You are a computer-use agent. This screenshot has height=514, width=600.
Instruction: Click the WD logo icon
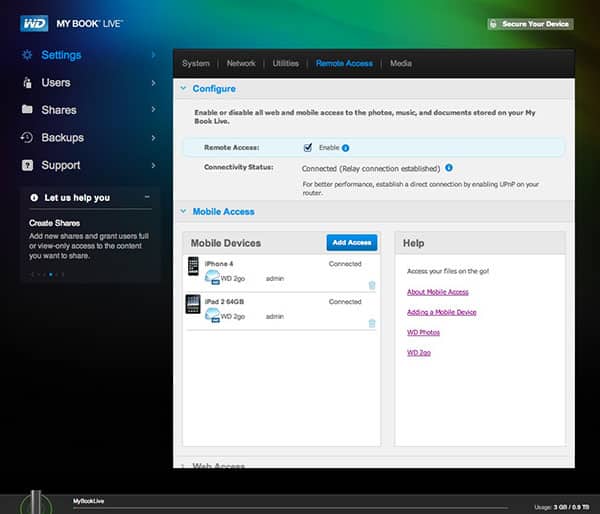click(34, 23)
